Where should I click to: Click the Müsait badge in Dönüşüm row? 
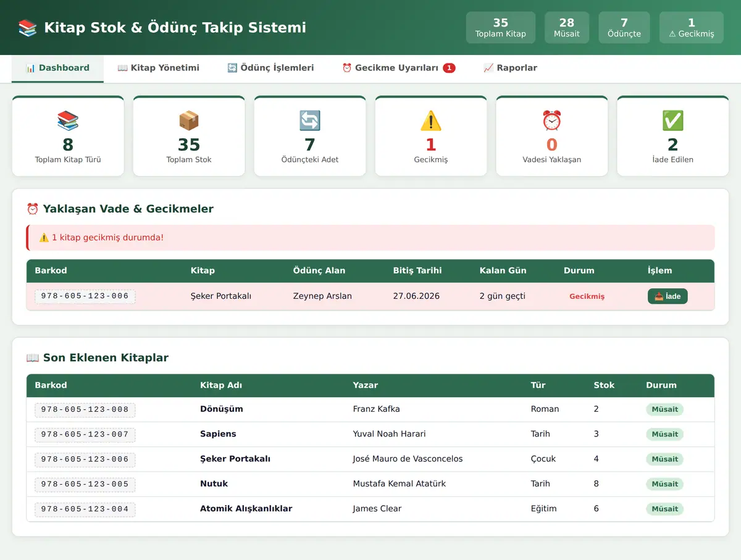tap(665, 409)
